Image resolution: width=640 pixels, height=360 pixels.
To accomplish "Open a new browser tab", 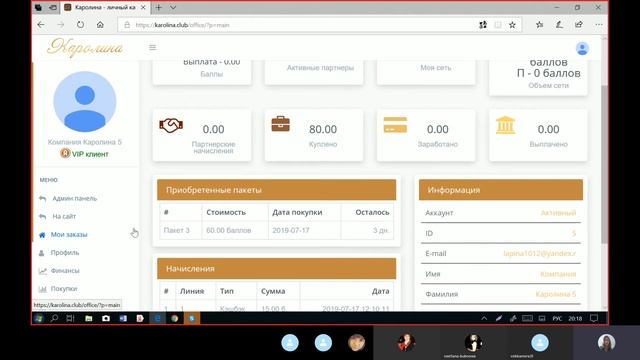I will click(x=158, y=7).
